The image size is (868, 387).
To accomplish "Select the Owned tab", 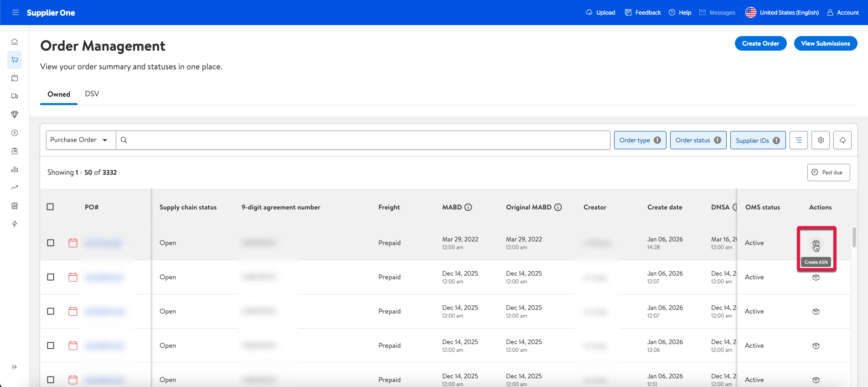I will [x=59, y=94].
